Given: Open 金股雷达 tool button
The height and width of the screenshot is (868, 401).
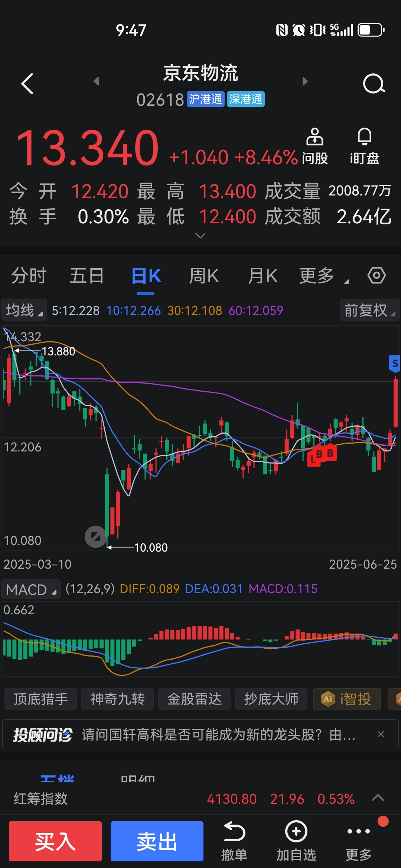Looking at the screenshot, I should 195,699.
